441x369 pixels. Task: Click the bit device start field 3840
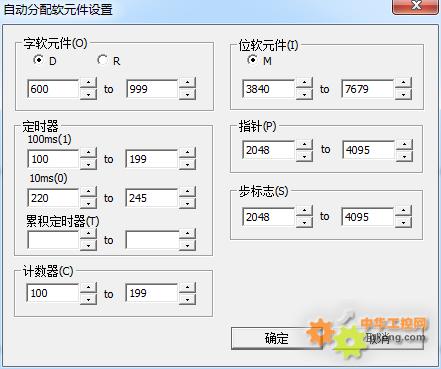click(269, 89)
